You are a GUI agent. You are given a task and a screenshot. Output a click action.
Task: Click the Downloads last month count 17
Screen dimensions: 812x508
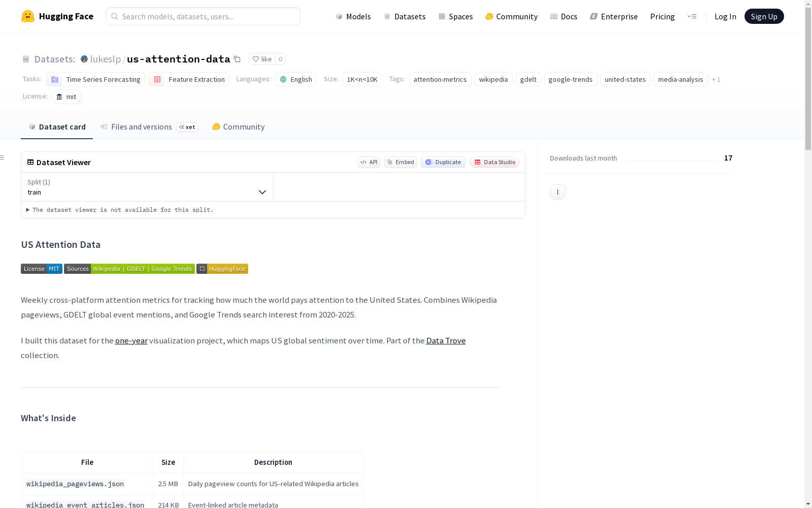728,158
